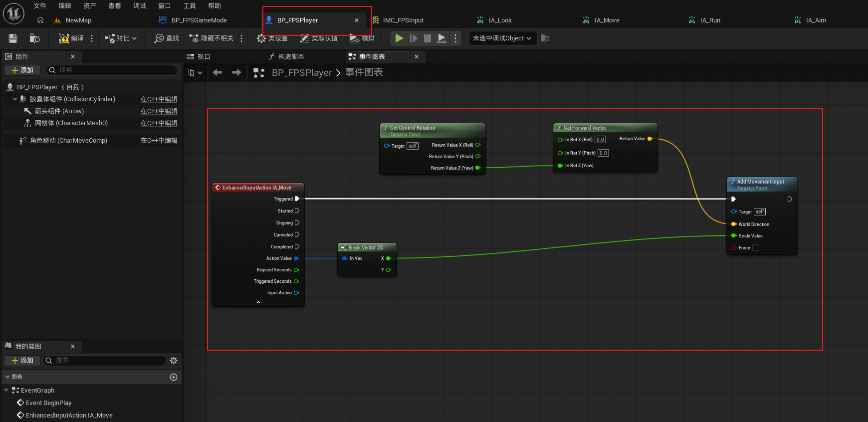This screenshot has width=868, height=422.
Task: Click the browse to asset icon
Action: [34, 38]
